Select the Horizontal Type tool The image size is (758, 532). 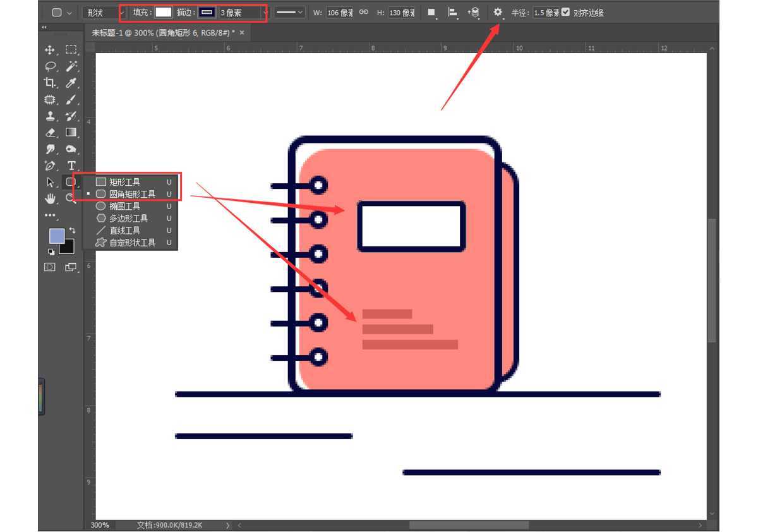[71, 166]
